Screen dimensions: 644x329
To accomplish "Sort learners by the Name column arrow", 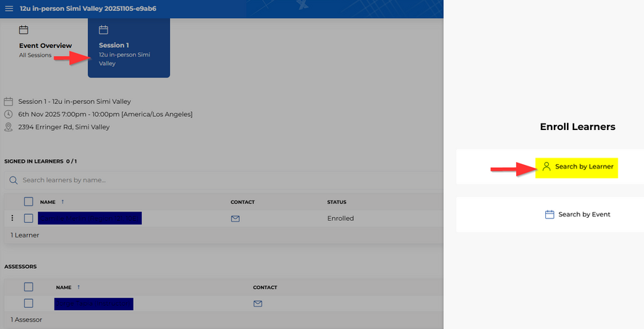I will coord(63,202).
